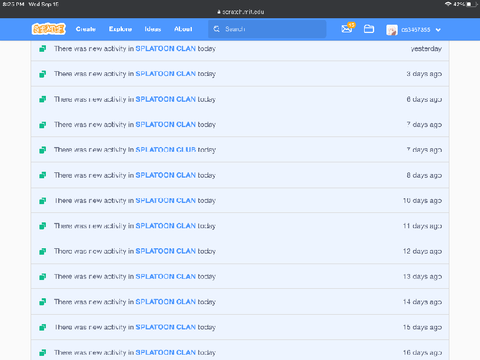Click studio icon on 12 days ago row
Viewport: 480px width, 360px height.
(42, 251)
